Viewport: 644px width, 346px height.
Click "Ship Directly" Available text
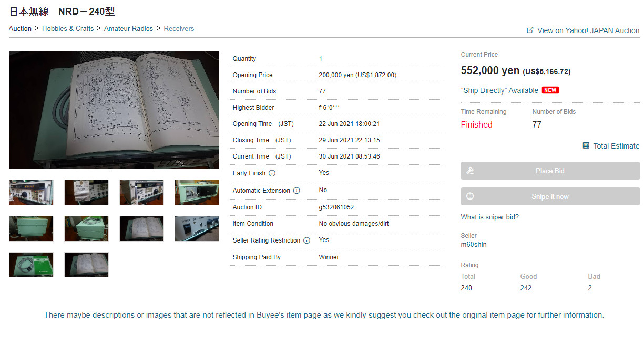point(499,90)
